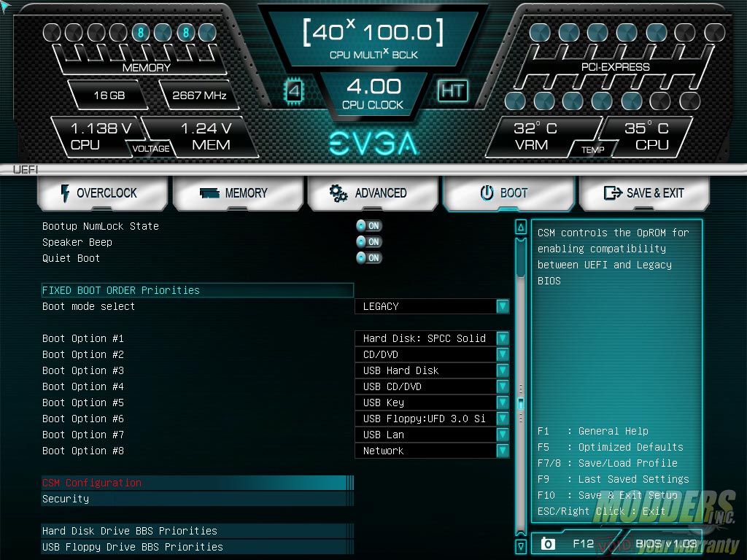
Task: Click the scrollbar up arrow
Action: (x=521, y=227)
